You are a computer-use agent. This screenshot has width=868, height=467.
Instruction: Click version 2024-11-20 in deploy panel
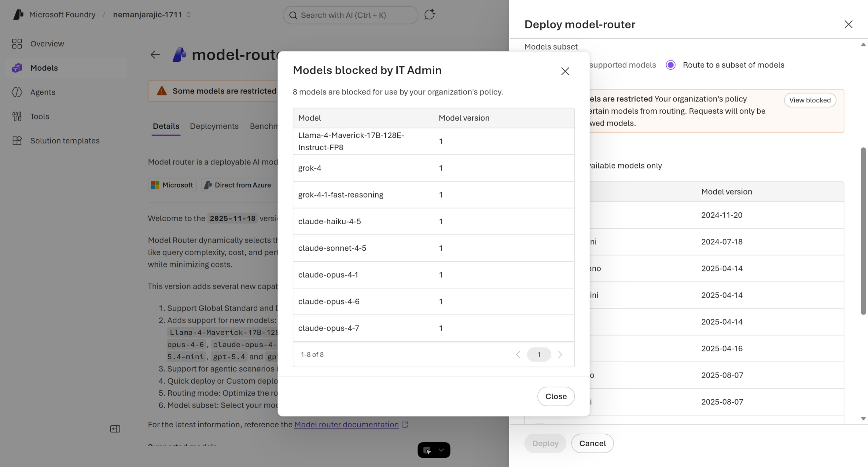tap(722, 215)
